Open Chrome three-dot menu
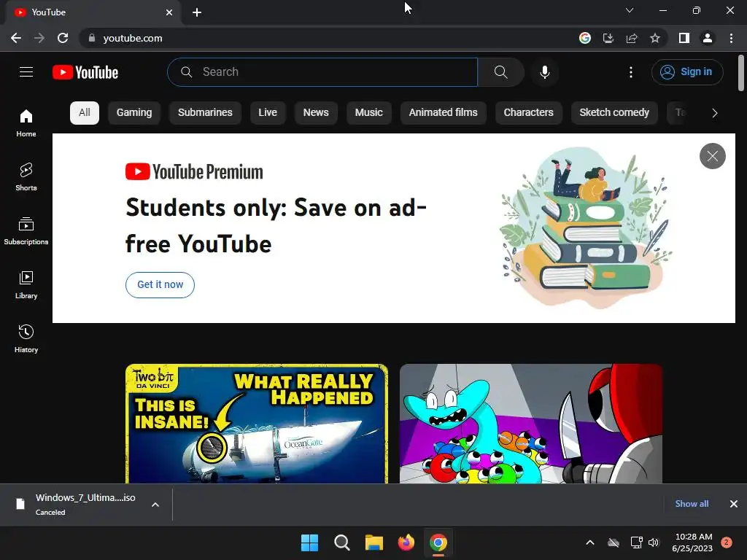747x560 pixels. click(x=731, y=38)
